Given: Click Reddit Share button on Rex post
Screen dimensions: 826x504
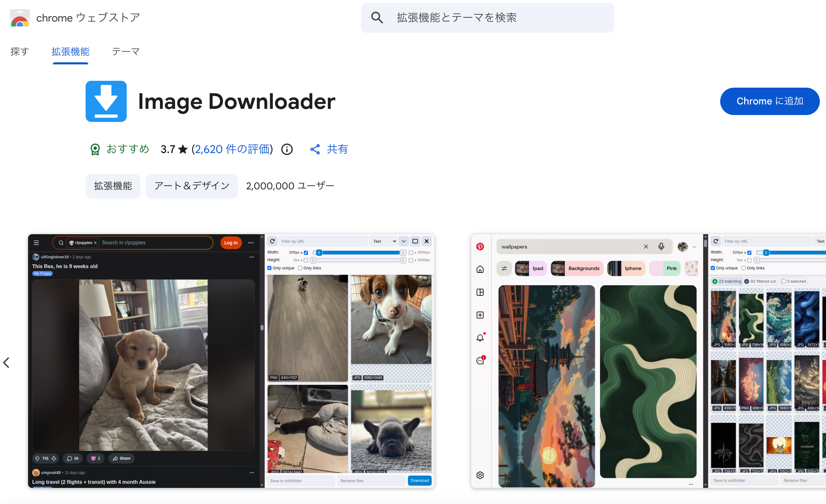Looking at the screenshot, I should point(122,458).
